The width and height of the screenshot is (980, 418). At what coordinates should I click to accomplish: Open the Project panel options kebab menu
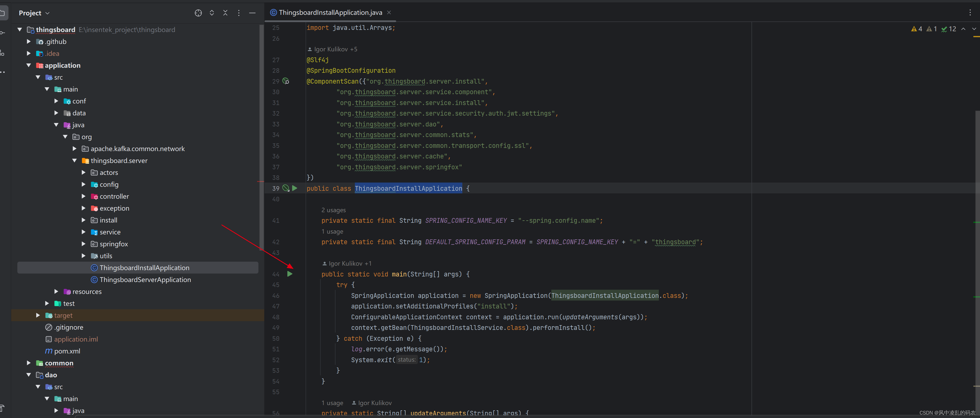tap(239, 12)
